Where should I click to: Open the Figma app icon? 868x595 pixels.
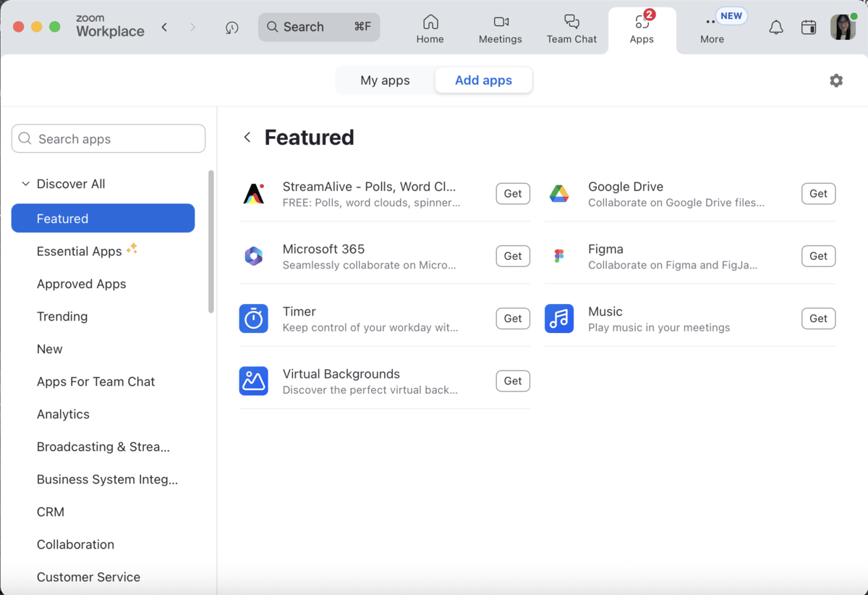coord(559,256)
